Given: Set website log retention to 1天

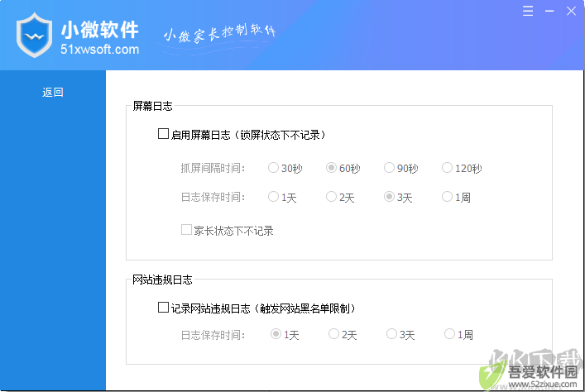Looking at the screenshot, I should coord(276,333).
